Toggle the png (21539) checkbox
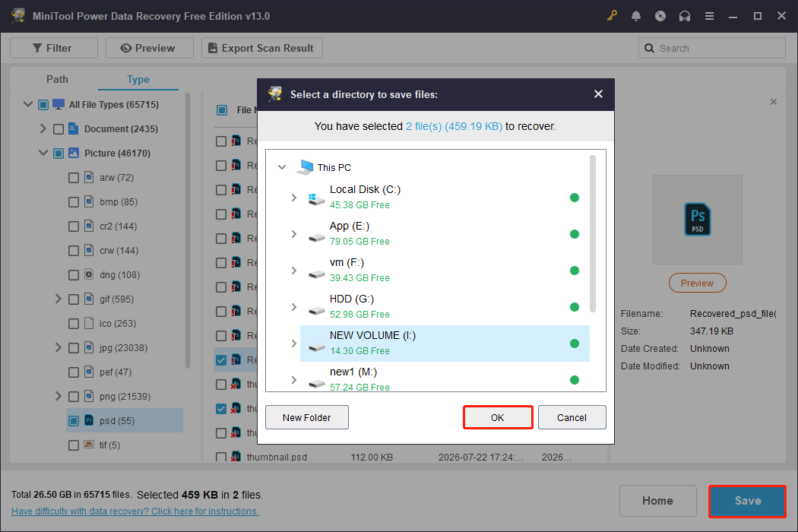 pos(74,397)
